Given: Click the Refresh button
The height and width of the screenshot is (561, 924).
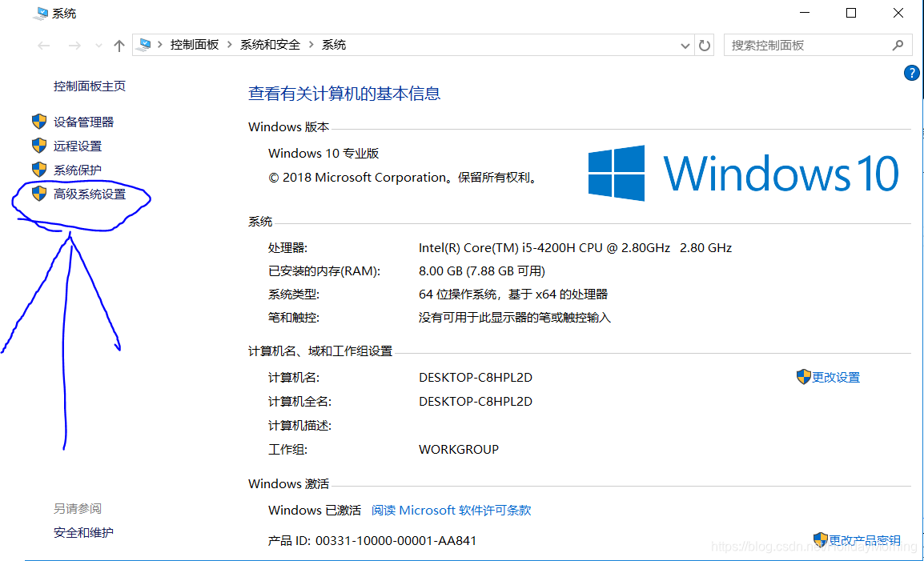Looking at the screenshot, I should click(704, 46).
